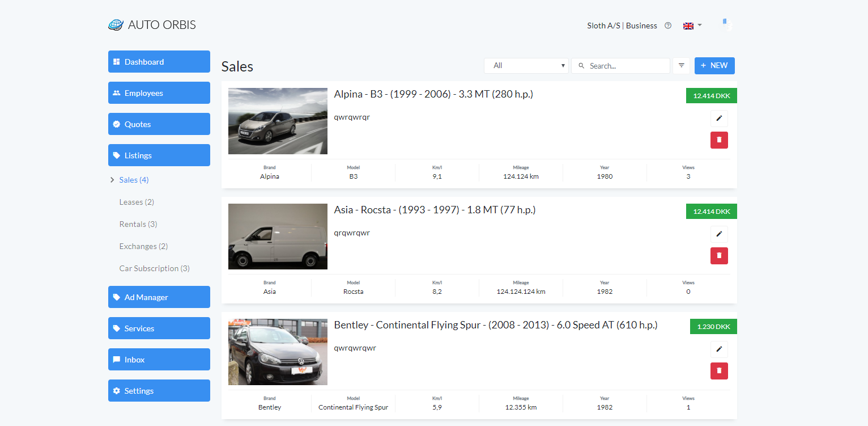Click the magnifier icon in search

pos(581,66)
